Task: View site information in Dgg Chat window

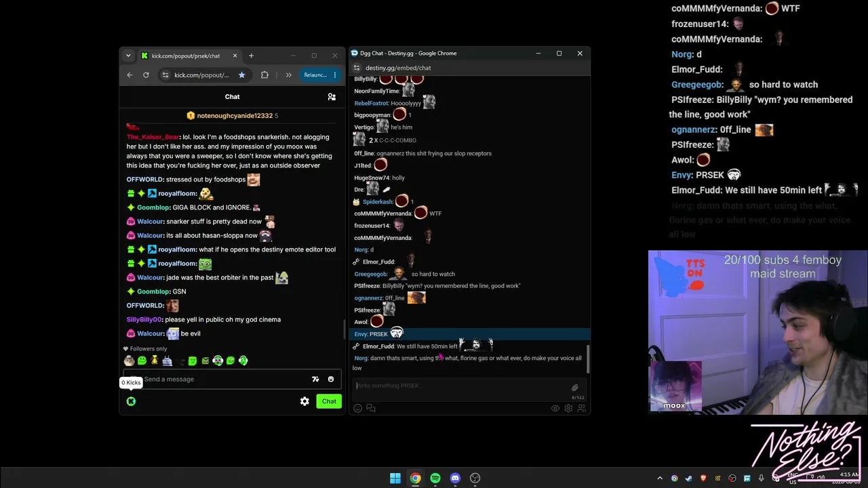Action: tap(357, 68)
